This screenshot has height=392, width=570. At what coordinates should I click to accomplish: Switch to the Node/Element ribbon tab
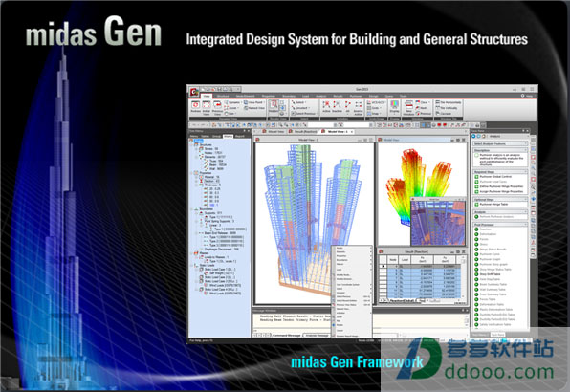246,96
